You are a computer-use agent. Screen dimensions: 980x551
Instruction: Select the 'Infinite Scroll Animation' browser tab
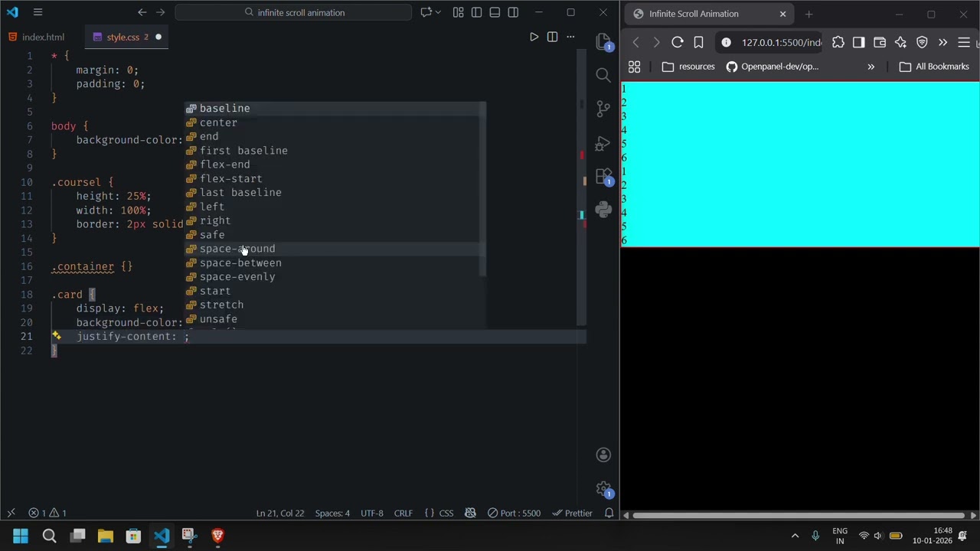(709, 14)
